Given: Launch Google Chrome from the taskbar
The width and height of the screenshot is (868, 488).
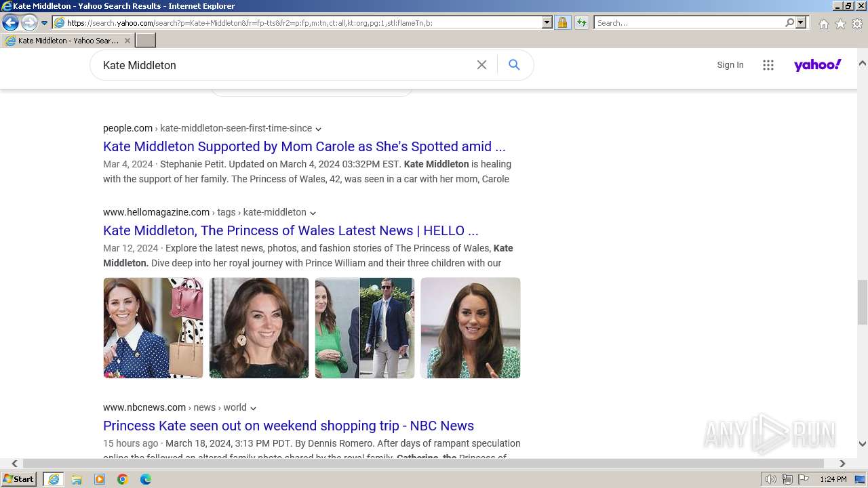Looking at the screenshot, I should 123,479.
